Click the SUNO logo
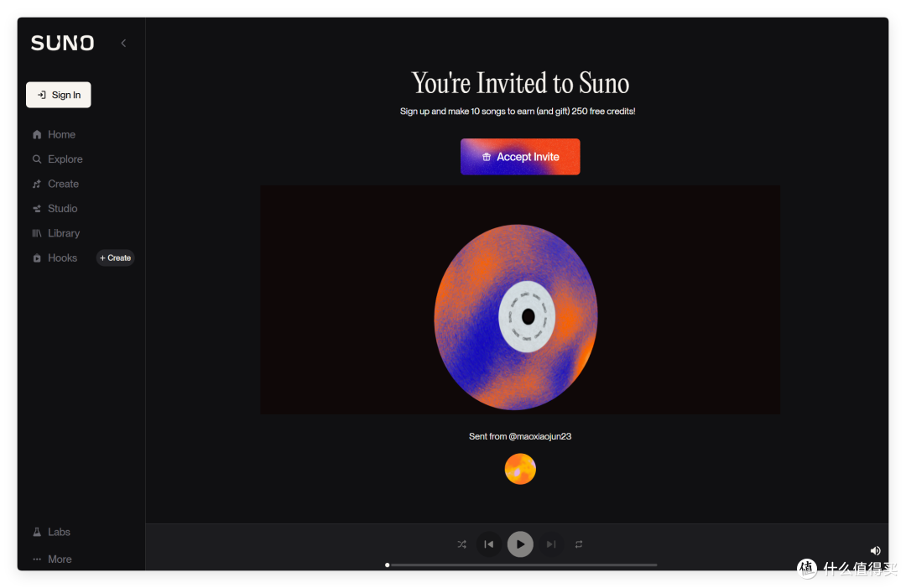 (x=62, y=43)
